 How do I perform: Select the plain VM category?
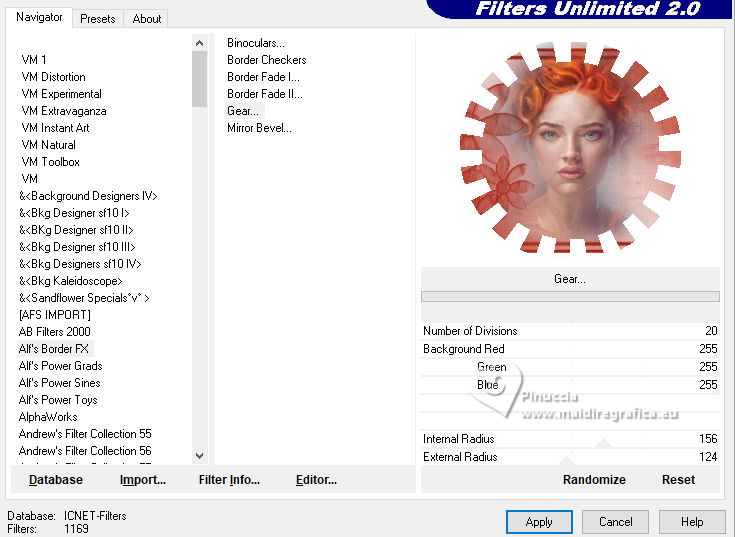(30, 179)
